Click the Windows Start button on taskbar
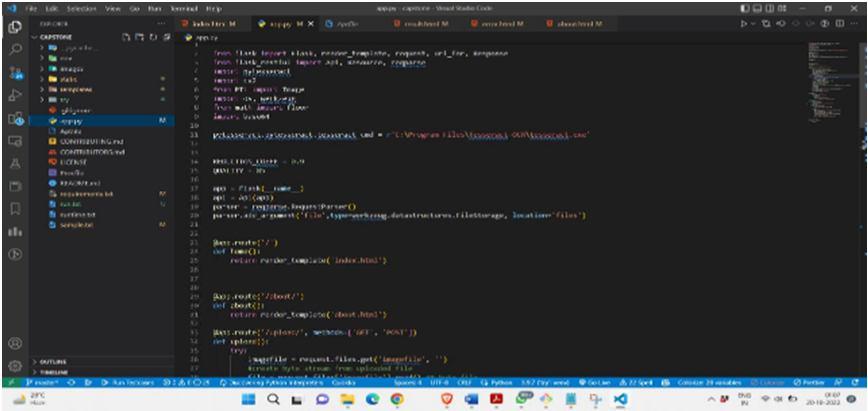The width and height of the screenshot is (868, 411). (x=248, y=399)
